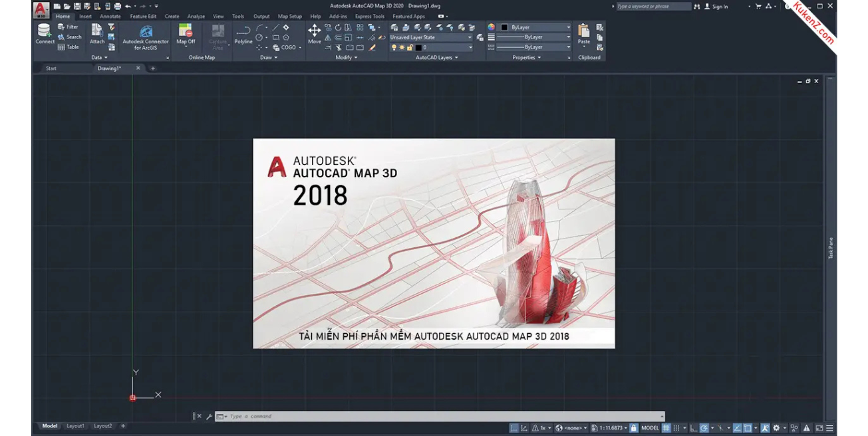Open the Feature Edit ribbon tab
868x436 pixels.
143,16
